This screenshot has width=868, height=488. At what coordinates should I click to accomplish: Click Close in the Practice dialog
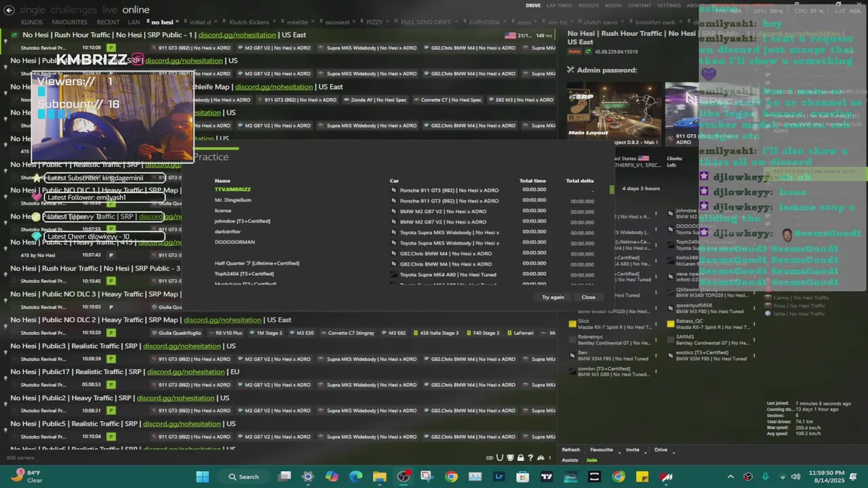click(x=588, y=297)
